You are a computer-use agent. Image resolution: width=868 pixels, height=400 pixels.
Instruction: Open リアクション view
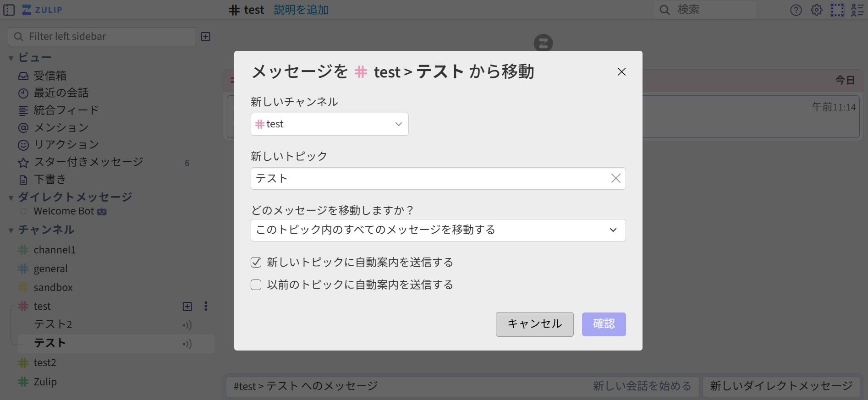(66, 145)
